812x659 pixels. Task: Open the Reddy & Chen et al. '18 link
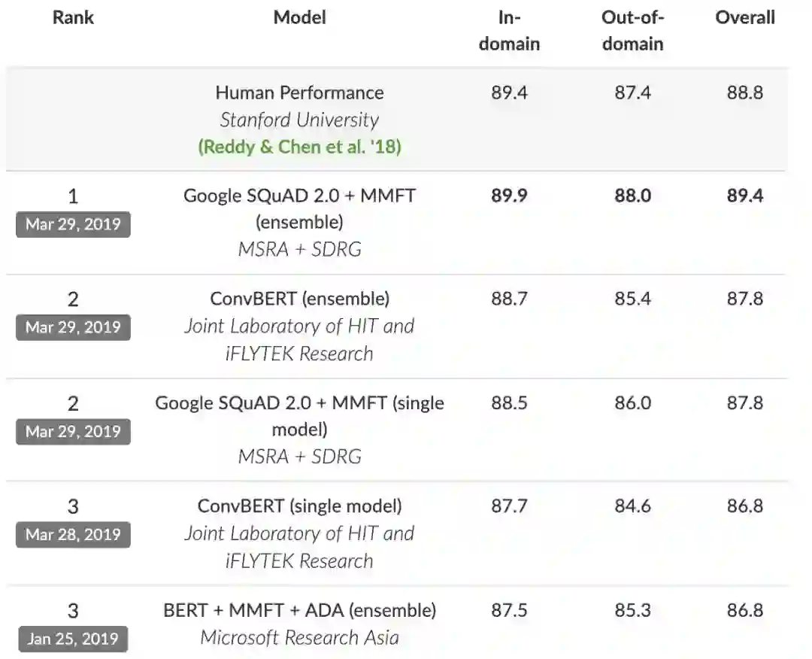299,147
